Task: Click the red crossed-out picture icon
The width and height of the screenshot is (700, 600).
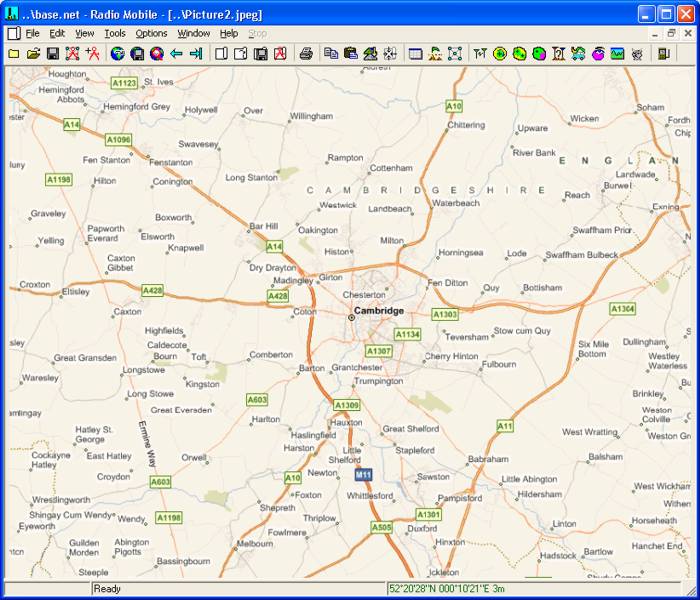Action: pos(280,54)
